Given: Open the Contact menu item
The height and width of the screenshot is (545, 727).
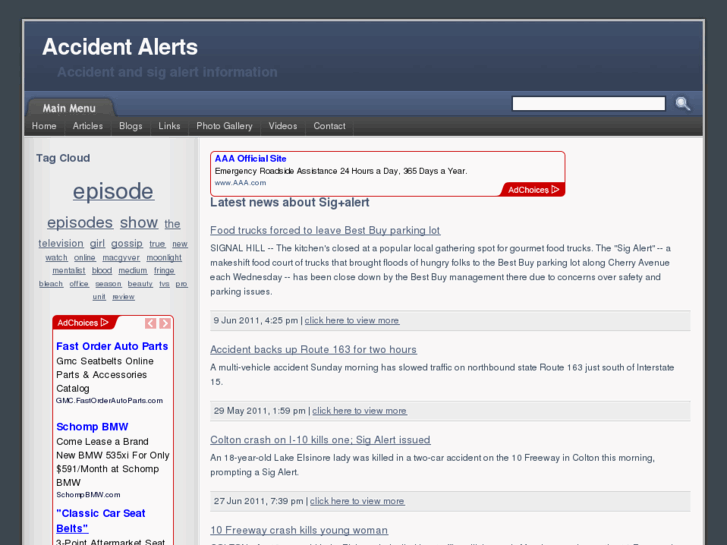Looking at the screenshot, I should pyautogui.click(x=329, y=126).
